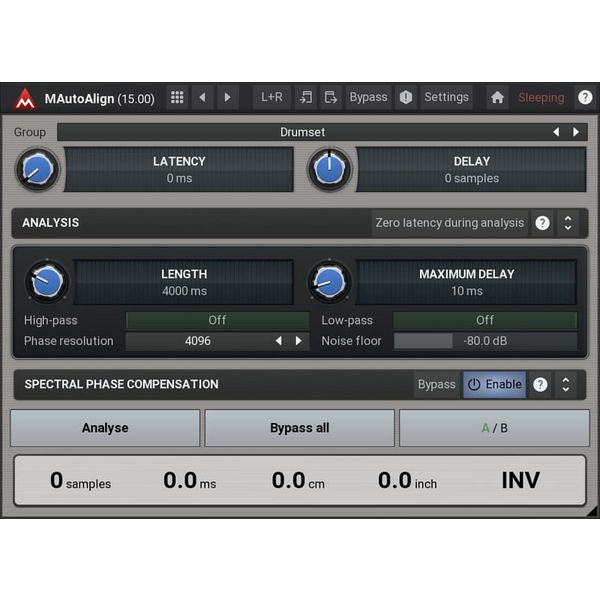Open the L+R channel mode selector
Screen dimensions: 600x600
pyautogui.click(x=272, y=98)
